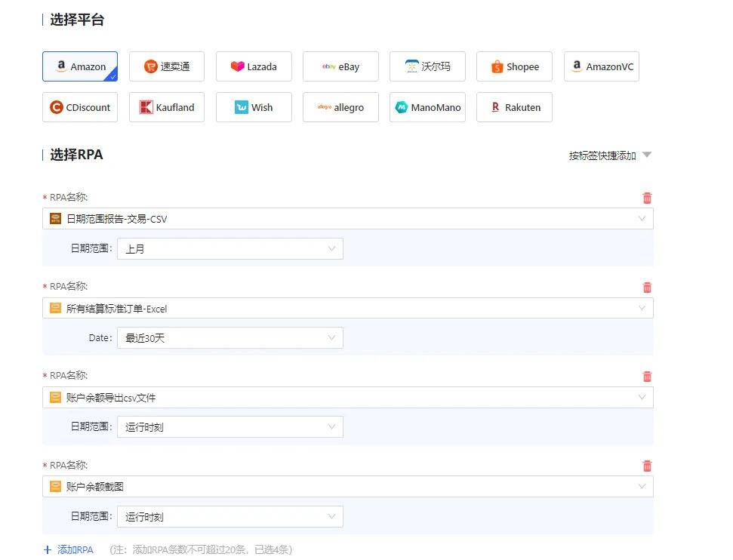Viewport: 733px width, 560px height.
Task: Select the 速卖通 platform button
Action: click(167, 66)
